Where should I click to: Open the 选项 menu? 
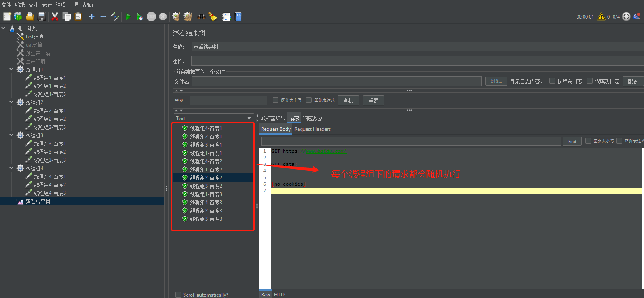pyautogui.click(x=60, y=5)
